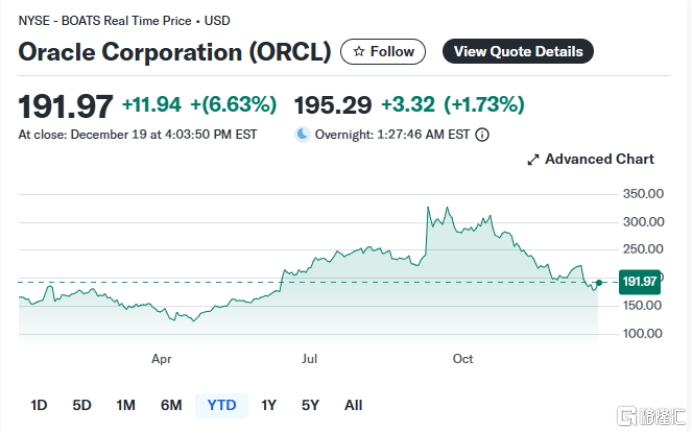Show the 1M chart range
This screenshot has height=433, width=692.
(125, 405)
